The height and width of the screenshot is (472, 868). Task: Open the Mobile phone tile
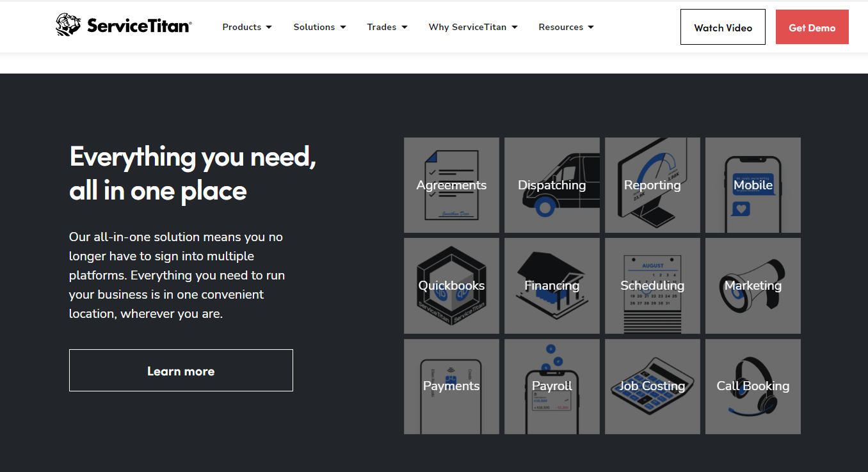click(753, 185)
